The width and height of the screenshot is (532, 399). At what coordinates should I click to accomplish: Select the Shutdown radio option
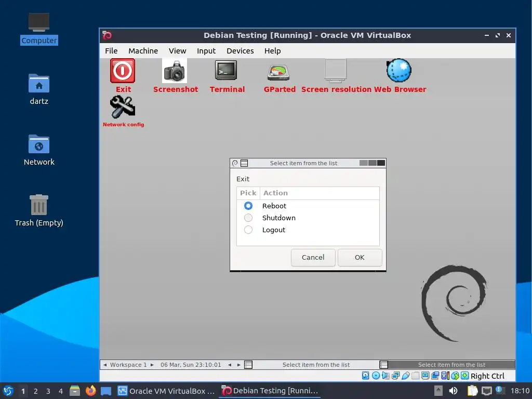point(248,218)
